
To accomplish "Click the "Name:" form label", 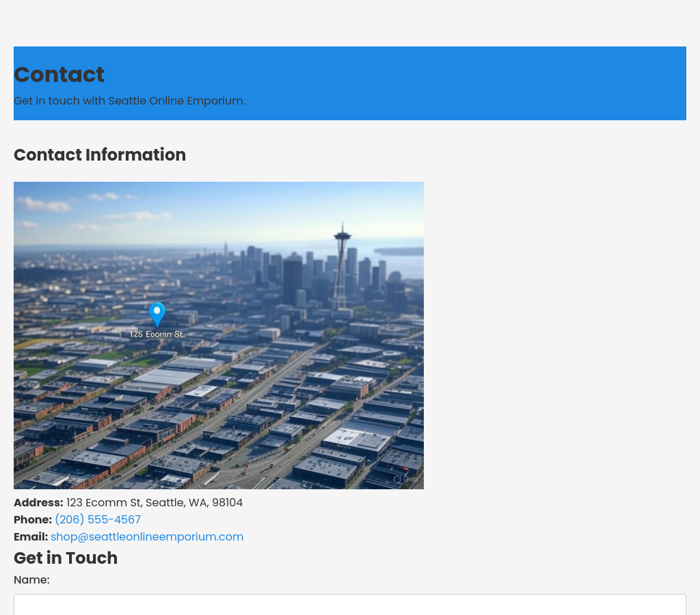I will tap(31, 580).
